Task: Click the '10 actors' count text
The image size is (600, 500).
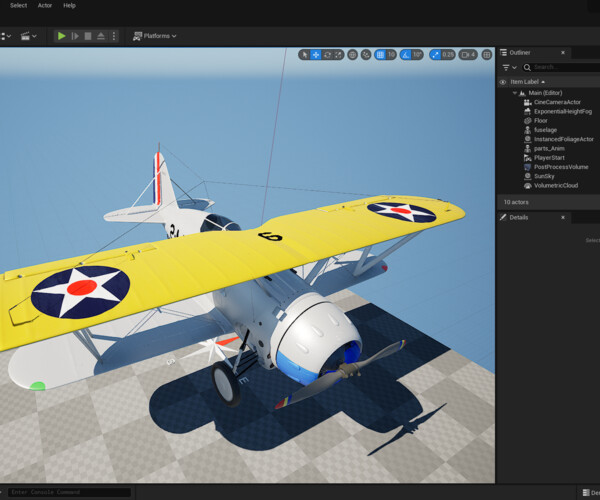Action: (x=516, y=202)
